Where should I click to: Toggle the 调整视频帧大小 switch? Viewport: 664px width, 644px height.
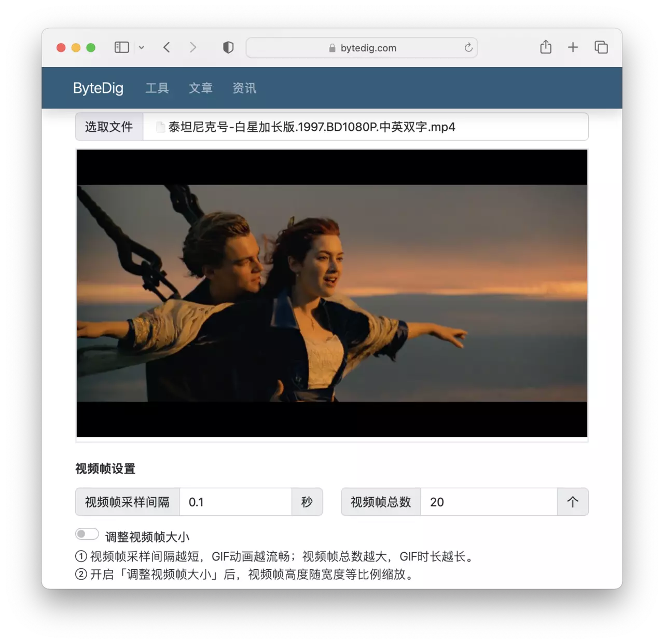(87, 534)
